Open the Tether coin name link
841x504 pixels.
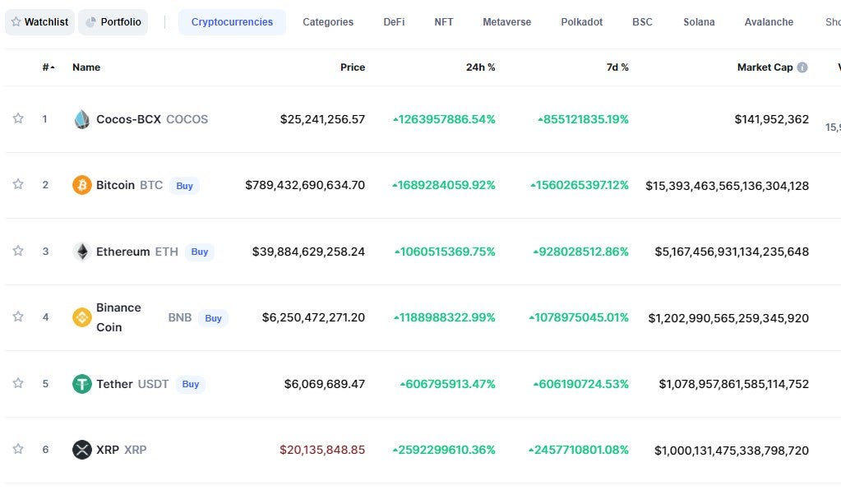[114, 384]
